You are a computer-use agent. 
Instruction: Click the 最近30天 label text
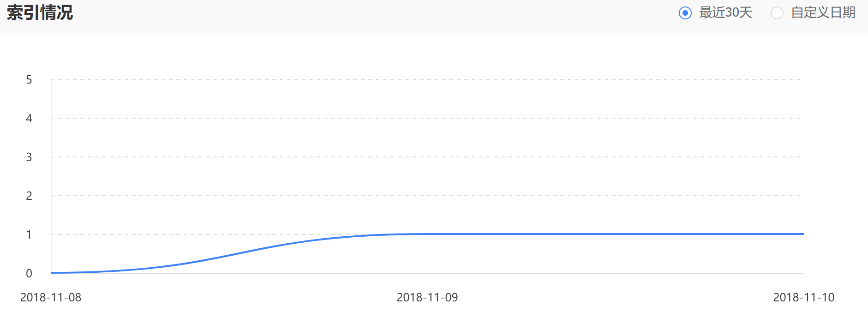pos(725,12)
